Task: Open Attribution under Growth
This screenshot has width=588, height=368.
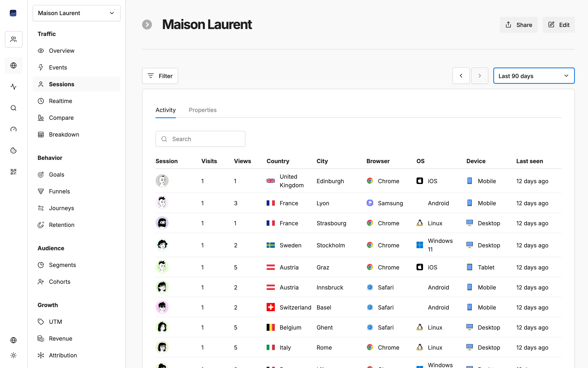Action: (77, 355)
